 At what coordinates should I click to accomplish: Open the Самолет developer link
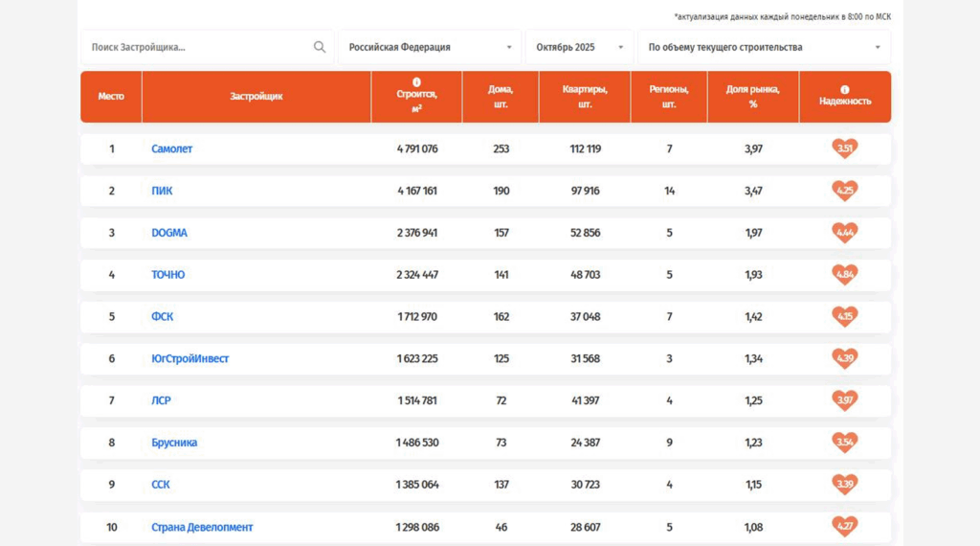click(x=172, y=149)
